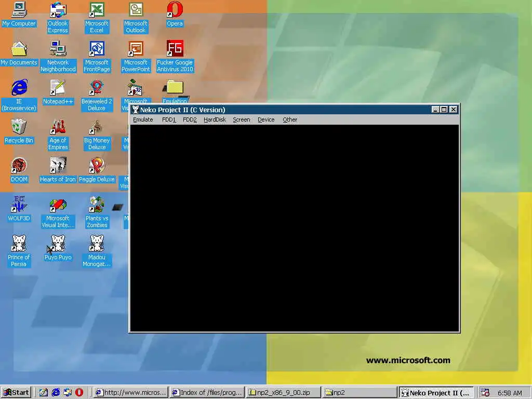Screen dimensions: 532x399
Task: Switch to http://www.micros... taskbar window
Action: 130,393
